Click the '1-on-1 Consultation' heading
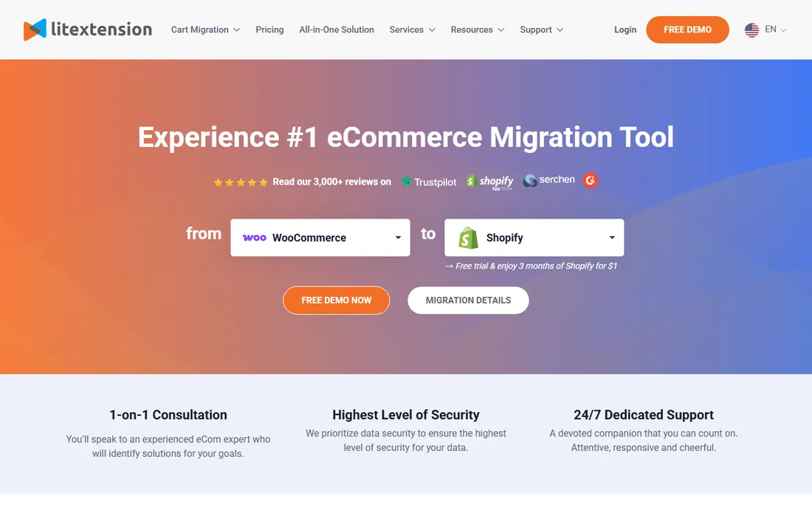812x508 pixels. tap(168, 415)
